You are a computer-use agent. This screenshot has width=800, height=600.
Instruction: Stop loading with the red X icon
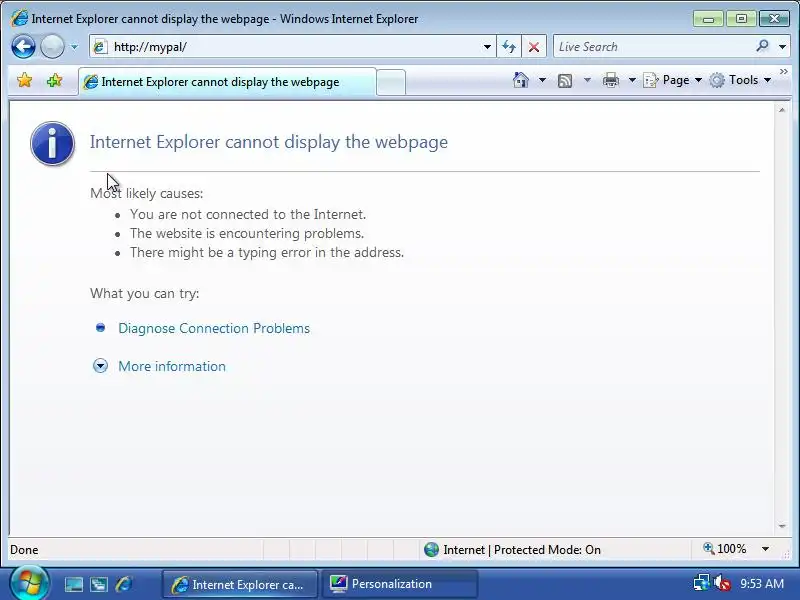(534, 47)
